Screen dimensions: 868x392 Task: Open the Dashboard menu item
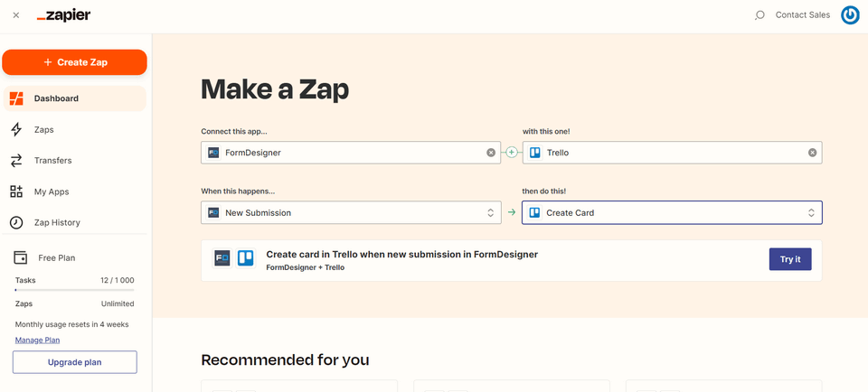tap(75, 98)
